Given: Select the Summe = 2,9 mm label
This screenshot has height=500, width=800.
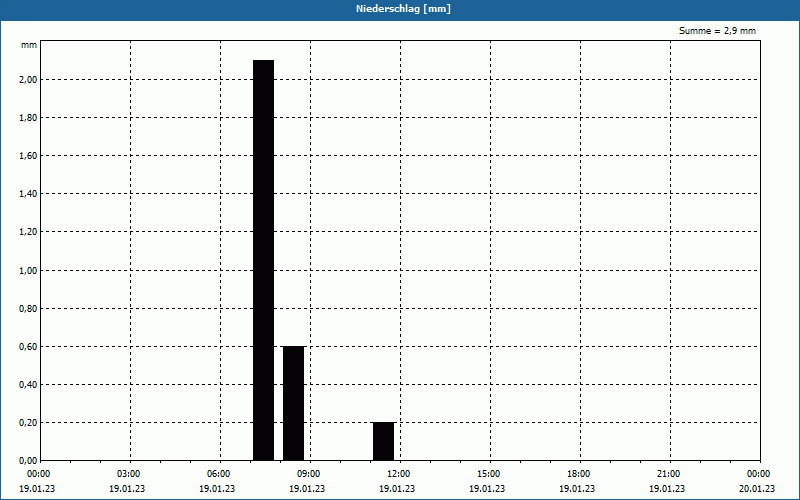Looking at the screenshot, I should pyautogui.click(x=717, y=31).
